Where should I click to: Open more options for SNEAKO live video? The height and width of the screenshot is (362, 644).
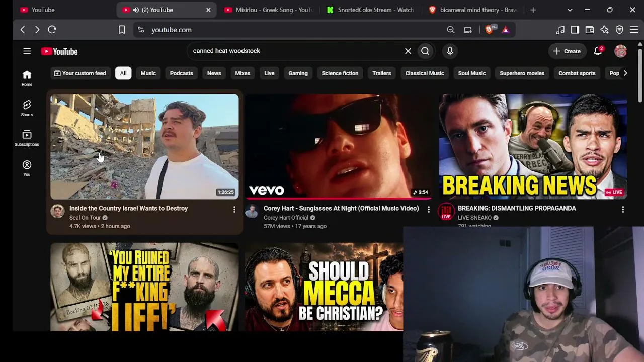click(x=623, y=209)
